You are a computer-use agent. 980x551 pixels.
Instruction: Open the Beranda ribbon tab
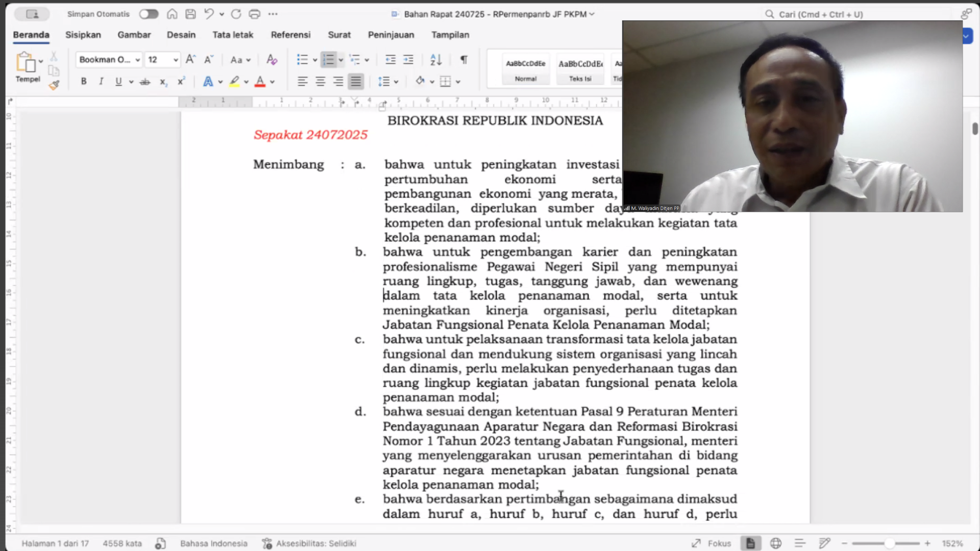pyautogui.click(x=31, y=35)
